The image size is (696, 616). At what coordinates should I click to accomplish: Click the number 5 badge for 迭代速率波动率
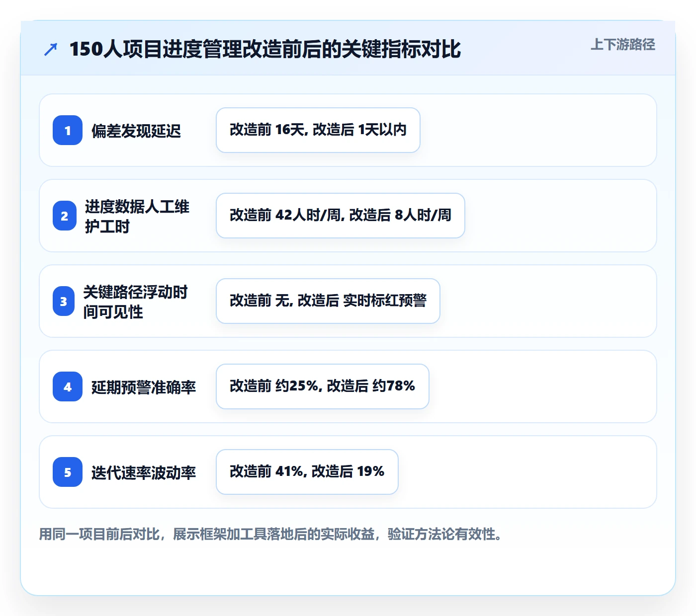pos(68,472)
